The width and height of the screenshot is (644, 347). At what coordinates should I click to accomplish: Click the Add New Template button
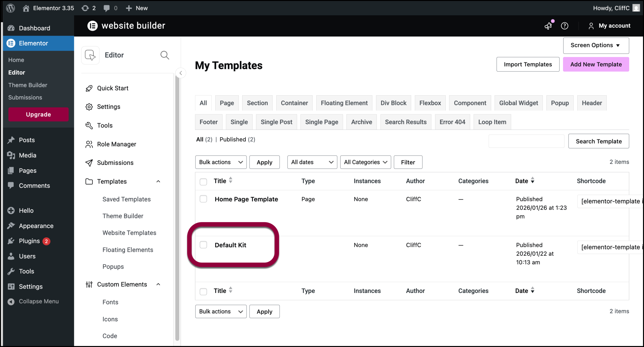pyautogui.click(x=596, y=64)
